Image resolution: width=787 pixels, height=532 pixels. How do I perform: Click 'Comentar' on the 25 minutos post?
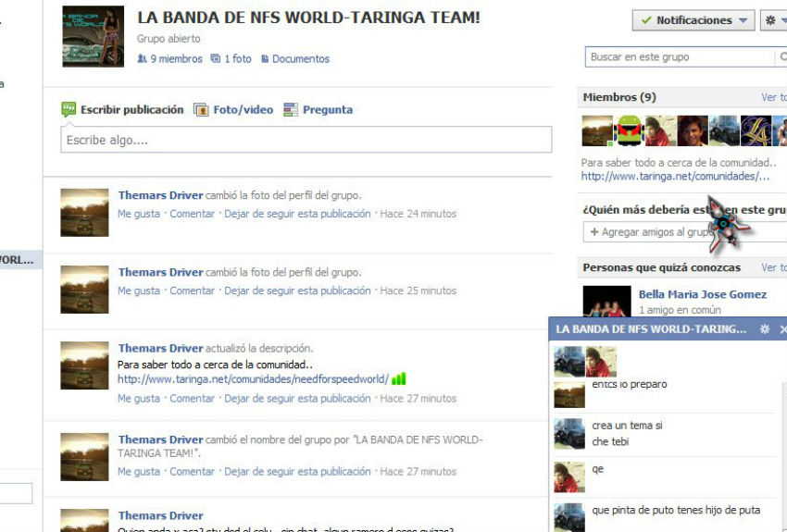[x=192, y=291]
